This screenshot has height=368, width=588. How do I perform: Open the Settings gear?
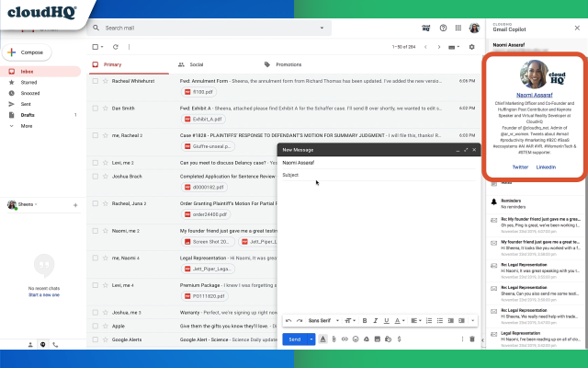tap(471, 47)
